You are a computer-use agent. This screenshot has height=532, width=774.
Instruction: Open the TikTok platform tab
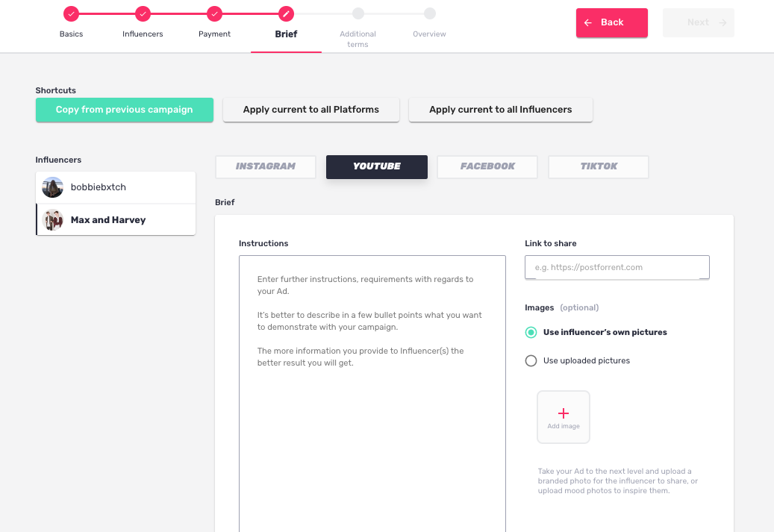point(599,167)
